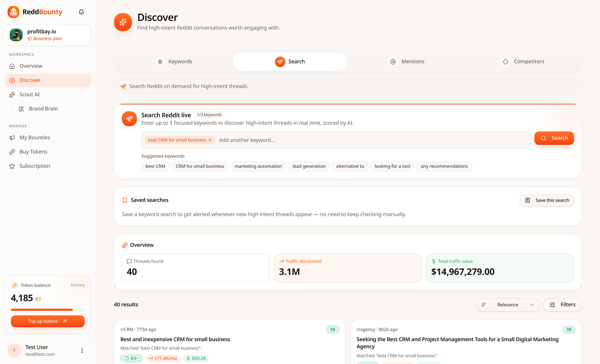600x364 pixels.
Task: Open thread Seeking the Best CRM and Project Management Tools
Action: 457,343
